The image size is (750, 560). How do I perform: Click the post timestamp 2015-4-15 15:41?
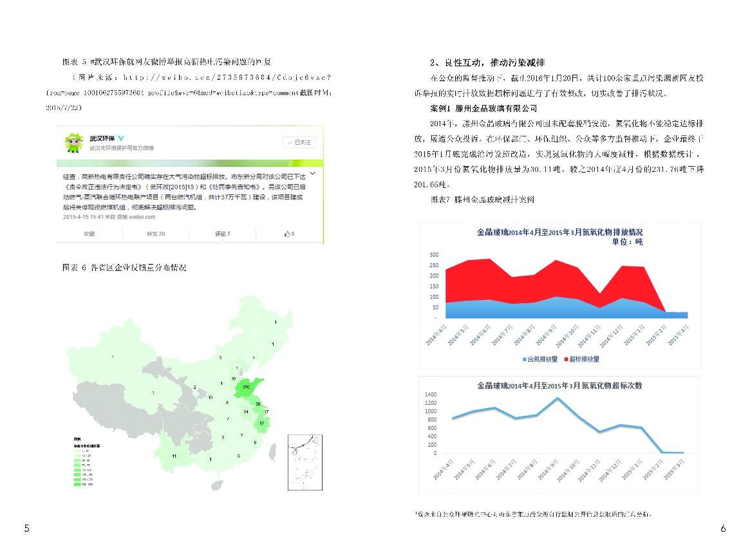(83, 217)
